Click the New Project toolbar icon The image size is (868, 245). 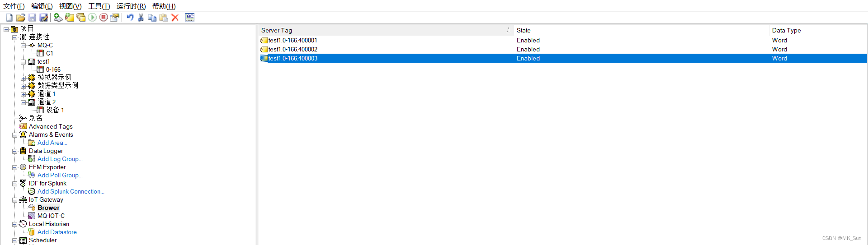click(x=9, y=18)
